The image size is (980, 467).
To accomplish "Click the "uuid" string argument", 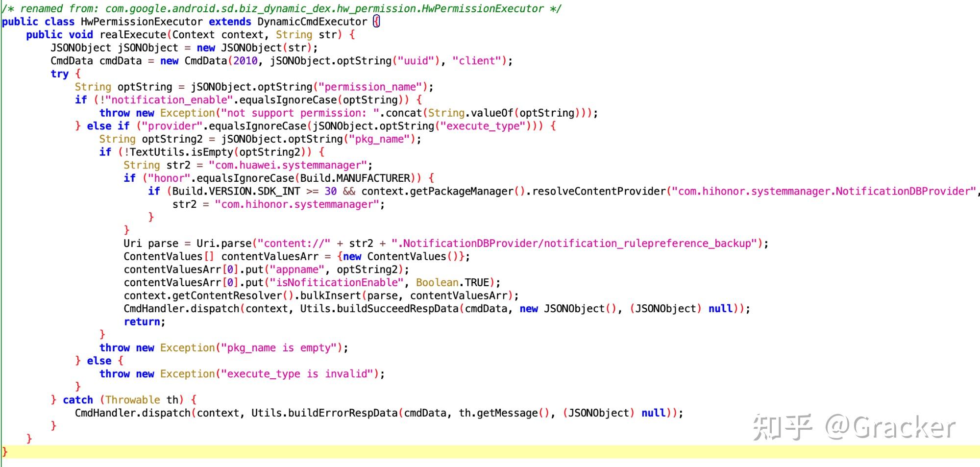I will coord(416,61).
